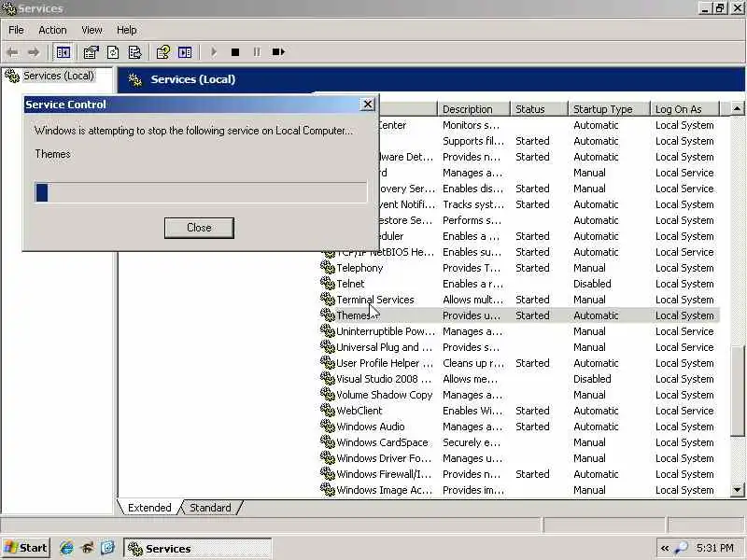Screen dimensions: 747x560
Task: Select the Universal Plug and Play service row
Action: point(519,347)
